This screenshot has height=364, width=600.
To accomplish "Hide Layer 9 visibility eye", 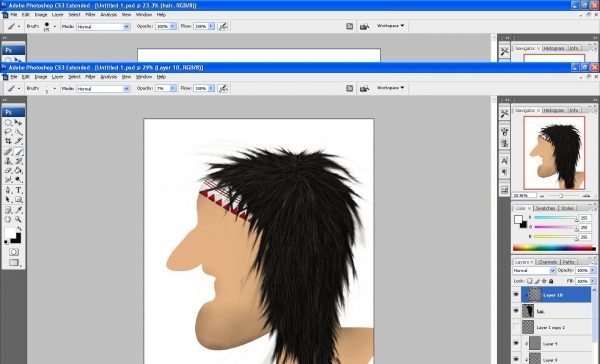I will (x=516, y=344).
